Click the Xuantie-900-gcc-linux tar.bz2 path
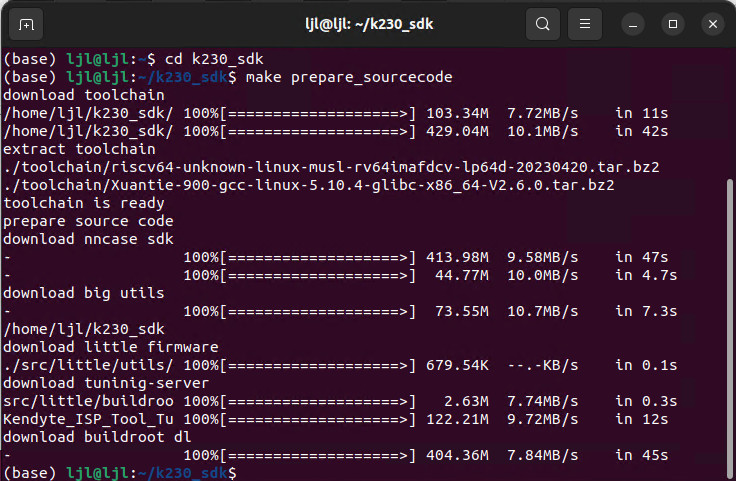This screenshot has width=736, height=481. [x=308, y=185]
